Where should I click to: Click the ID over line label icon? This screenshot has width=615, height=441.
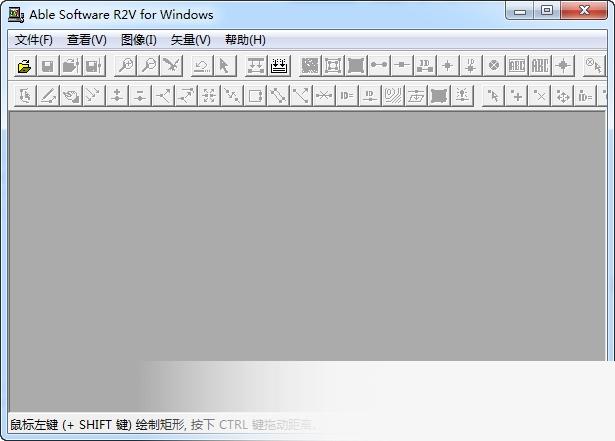tap(370, 96)
